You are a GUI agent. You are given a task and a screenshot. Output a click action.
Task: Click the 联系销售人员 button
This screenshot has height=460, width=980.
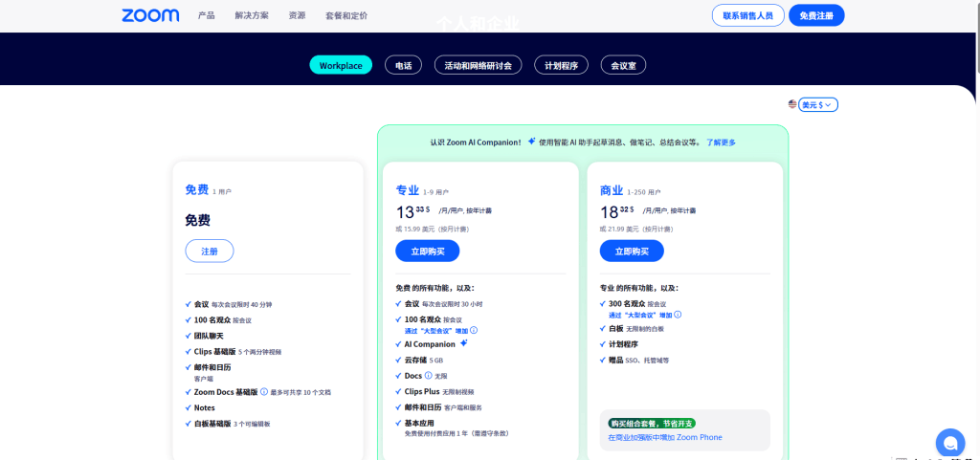(x=748, y=15)
